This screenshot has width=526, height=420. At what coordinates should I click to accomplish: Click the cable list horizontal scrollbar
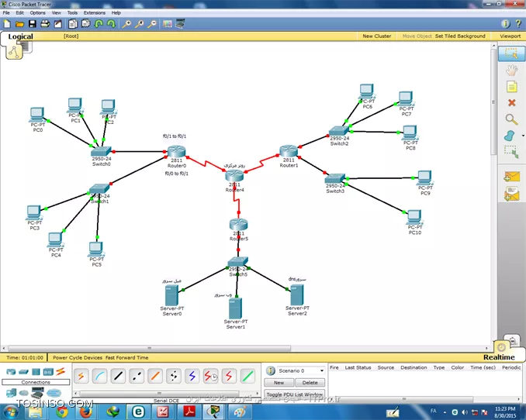pyautogui.click(x=159, y=393)
